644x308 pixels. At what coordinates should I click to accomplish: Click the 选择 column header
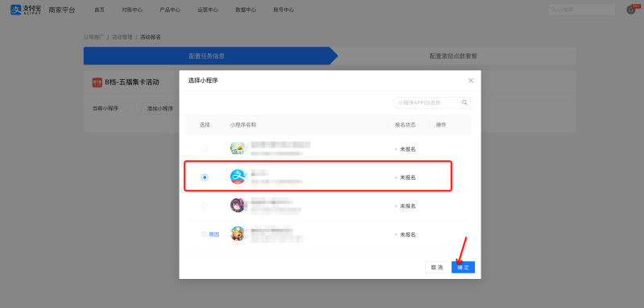tap(204, 125)
